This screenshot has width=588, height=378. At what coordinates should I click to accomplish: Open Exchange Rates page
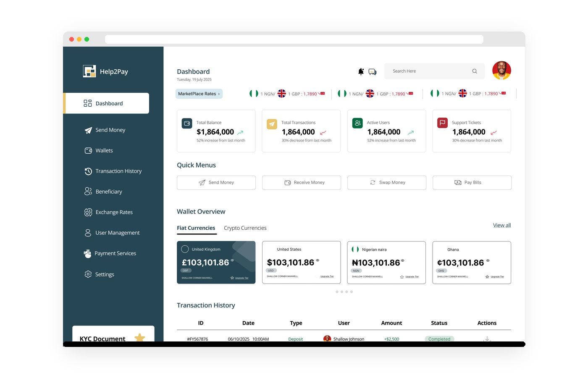click(108, 212)
